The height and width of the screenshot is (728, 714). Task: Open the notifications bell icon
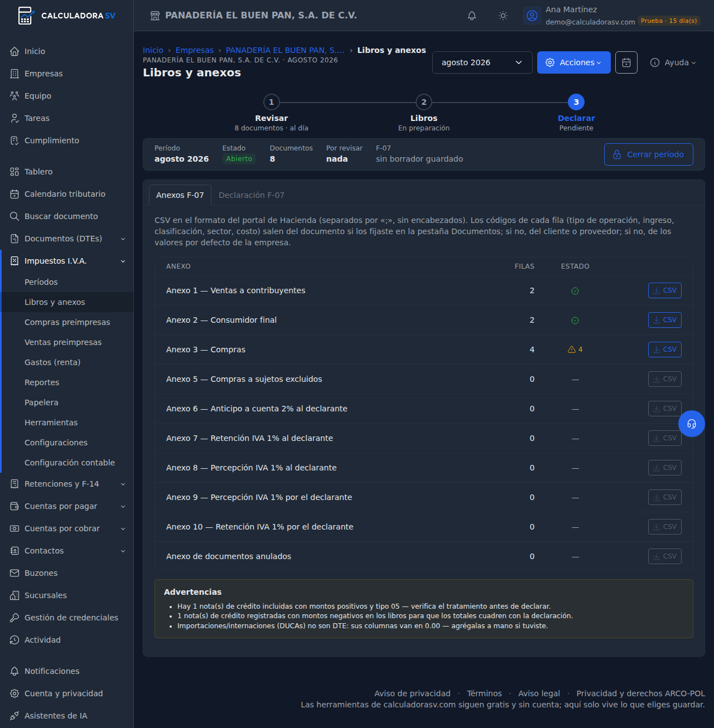[472, 16]
